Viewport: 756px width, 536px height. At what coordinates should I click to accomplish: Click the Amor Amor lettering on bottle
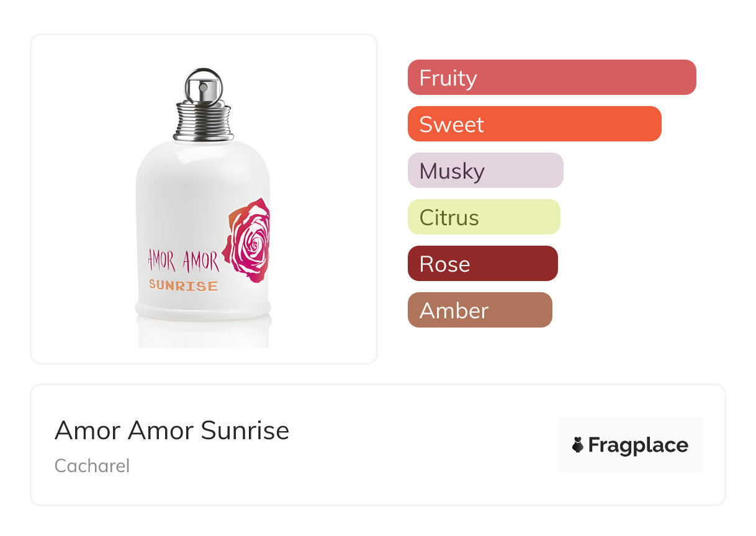(x=183, y=261)
